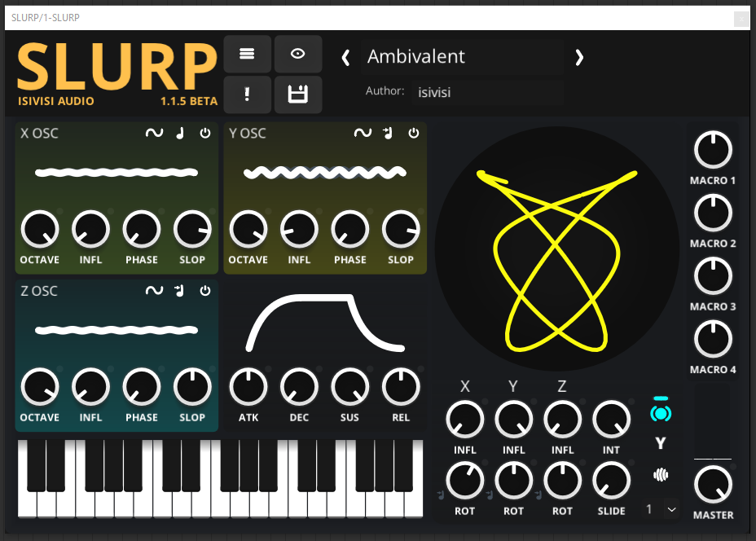Close the SLURP plugin window
The width and height of the screenshot is (756, 541).
pyautogui.click(x=741, y=19)
